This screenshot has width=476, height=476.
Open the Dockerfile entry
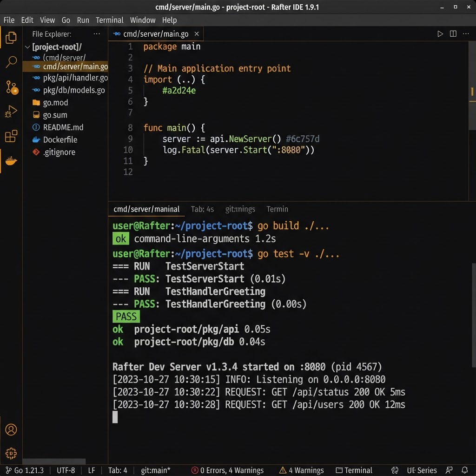[x=65, y=139]
